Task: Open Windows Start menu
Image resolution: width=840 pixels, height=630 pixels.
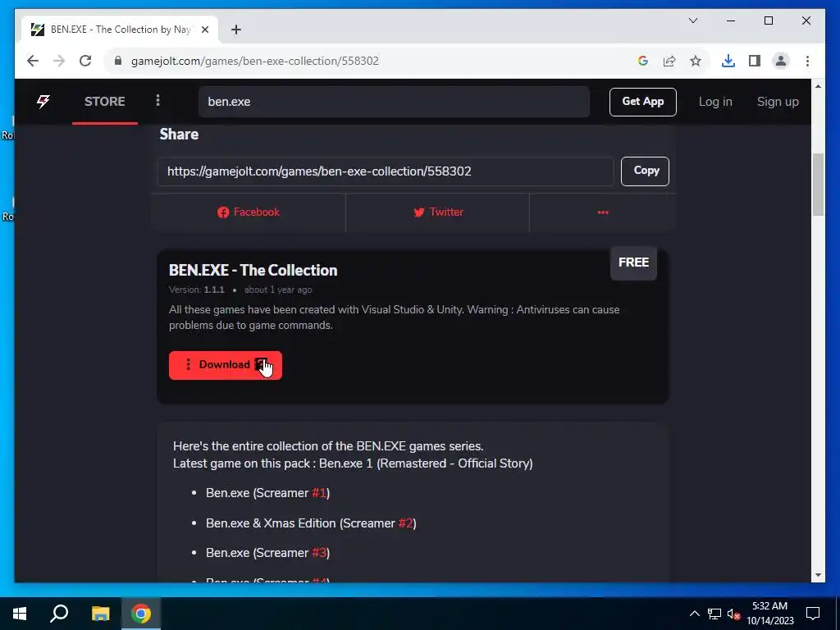Action: pos(20,614)
